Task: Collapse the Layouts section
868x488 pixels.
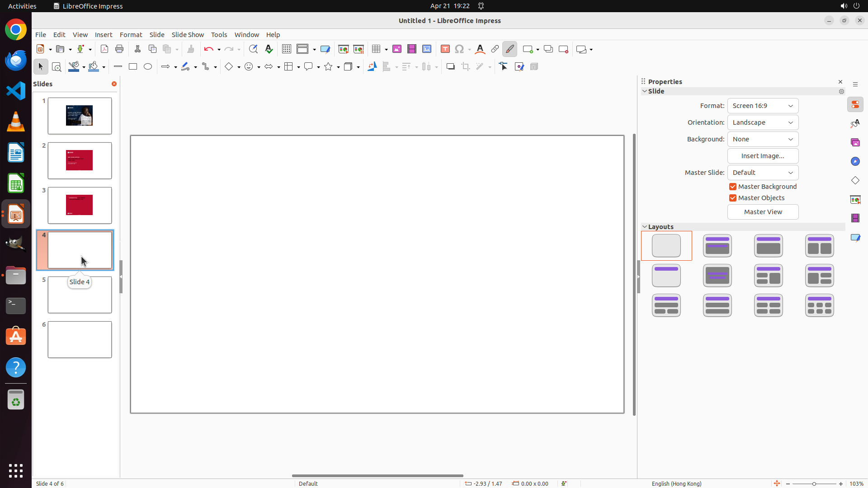Action: [645, 227]
